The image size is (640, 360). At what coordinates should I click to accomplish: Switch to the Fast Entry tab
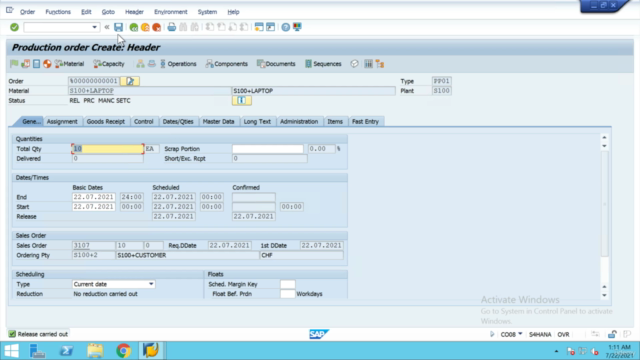coord(365,122)
